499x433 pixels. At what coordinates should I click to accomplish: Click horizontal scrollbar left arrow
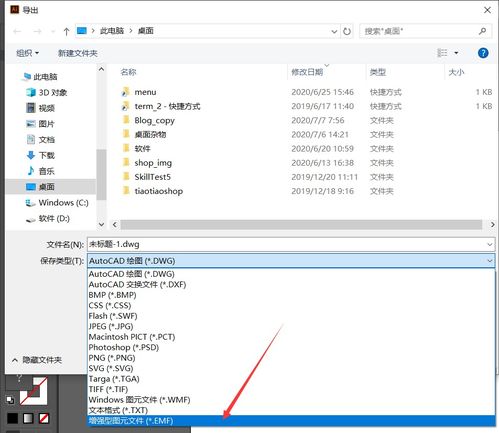(115, 225)
